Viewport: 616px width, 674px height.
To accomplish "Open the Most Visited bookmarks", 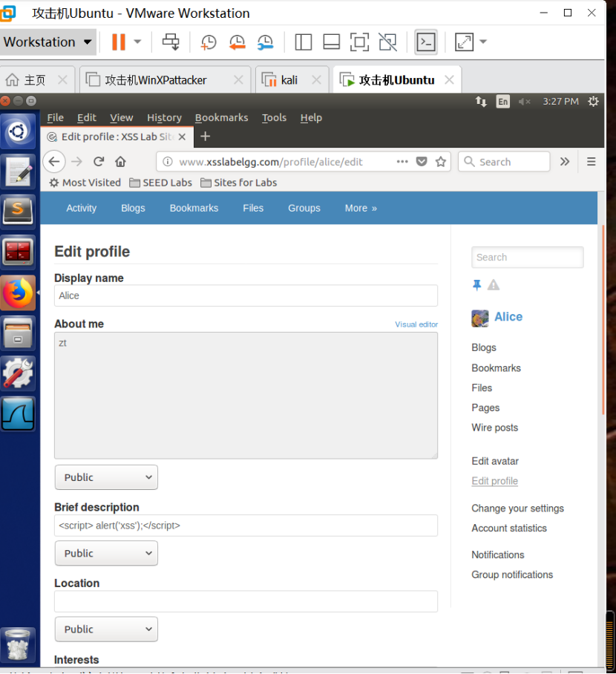I will (85, 183).
